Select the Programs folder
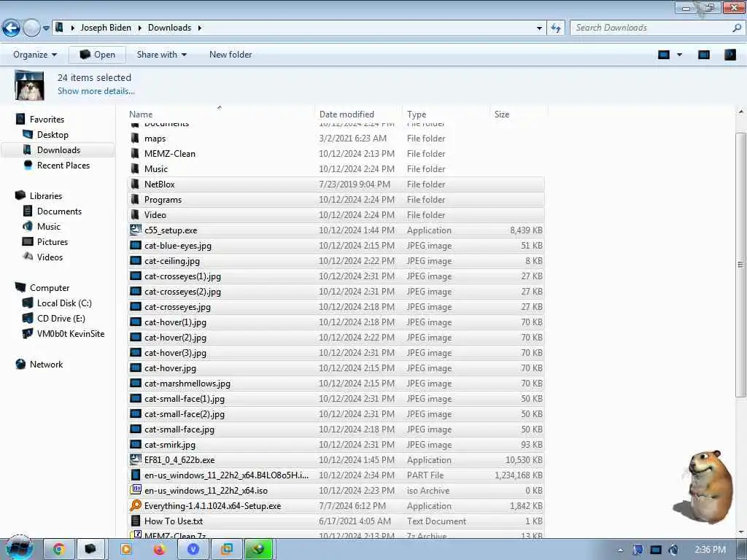This screenshot has width=747, height=560. 336,200
